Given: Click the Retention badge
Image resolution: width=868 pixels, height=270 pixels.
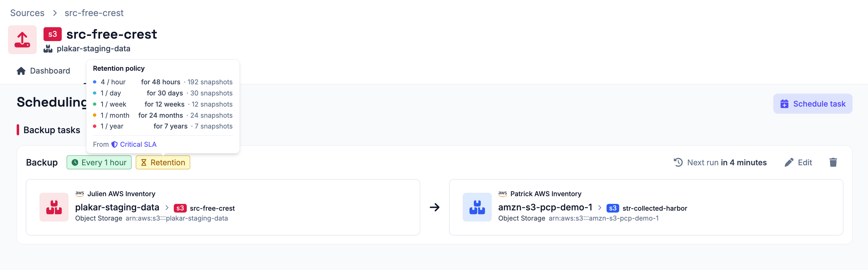Looking at the screenshot, I should coord(163,162).
